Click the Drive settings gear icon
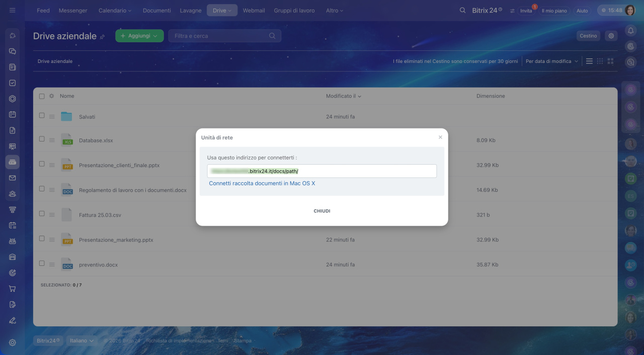Viewport: 644px width, 355px height. (611, 36)
